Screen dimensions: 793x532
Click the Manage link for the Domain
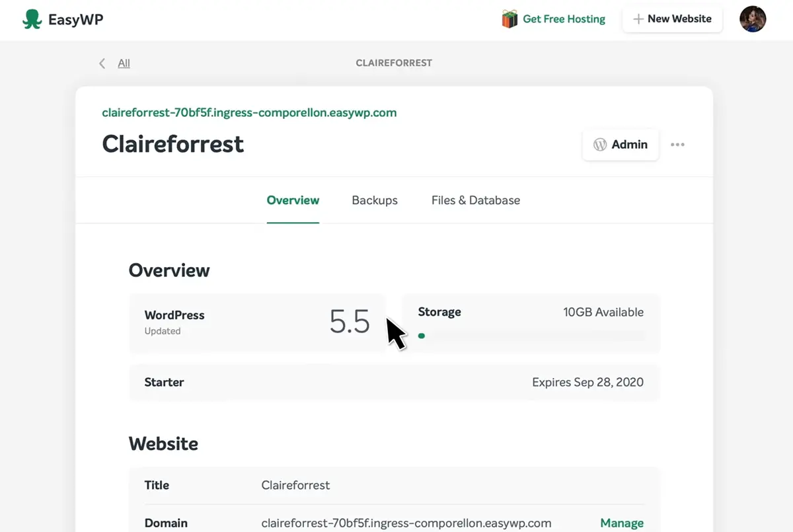click(x=622, y=523)
